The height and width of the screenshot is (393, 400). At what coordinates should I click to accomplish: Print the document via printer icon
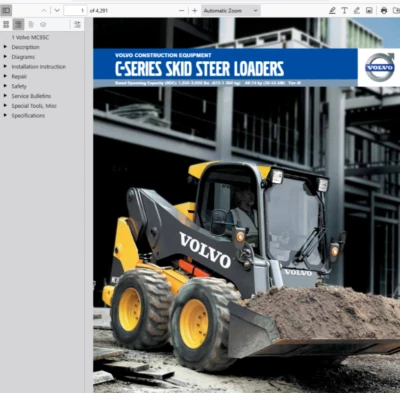point(384,11)
